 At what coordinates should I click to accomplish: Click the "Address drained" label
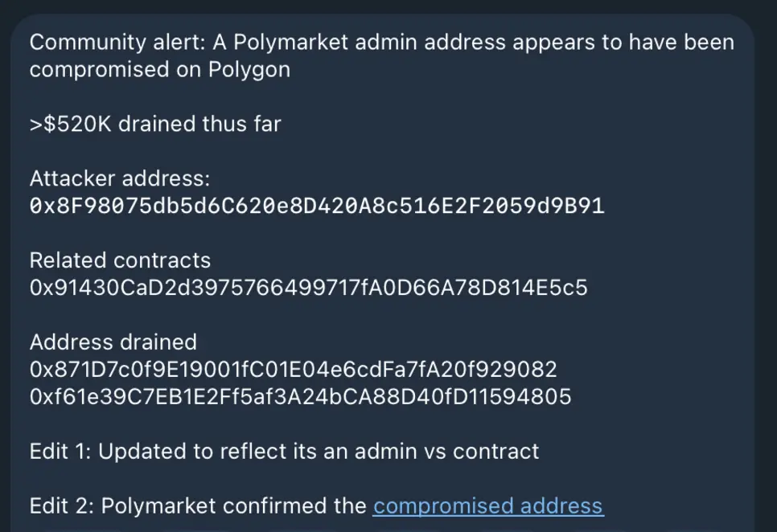(113, 342)
